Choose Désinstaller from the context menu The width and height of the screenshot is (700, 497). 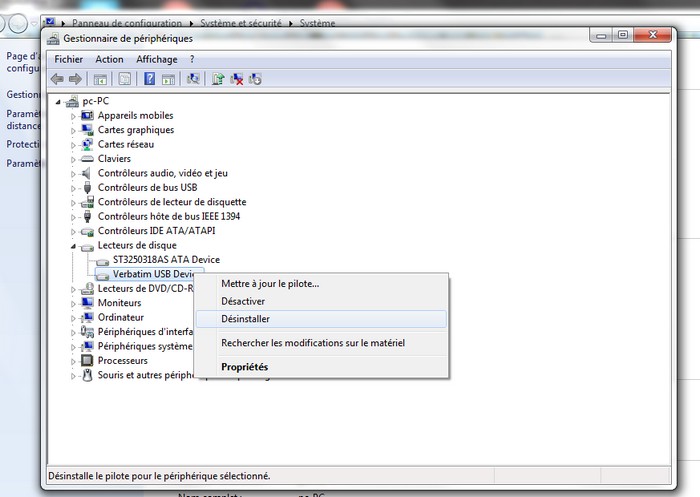click(x=245, y=319)
